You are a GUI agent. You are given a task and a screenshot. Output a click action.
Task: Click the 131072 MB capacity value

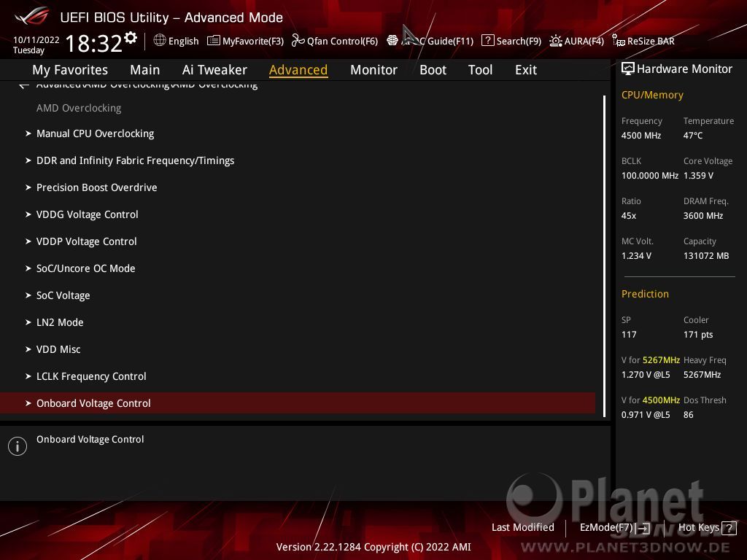point(706,256)
